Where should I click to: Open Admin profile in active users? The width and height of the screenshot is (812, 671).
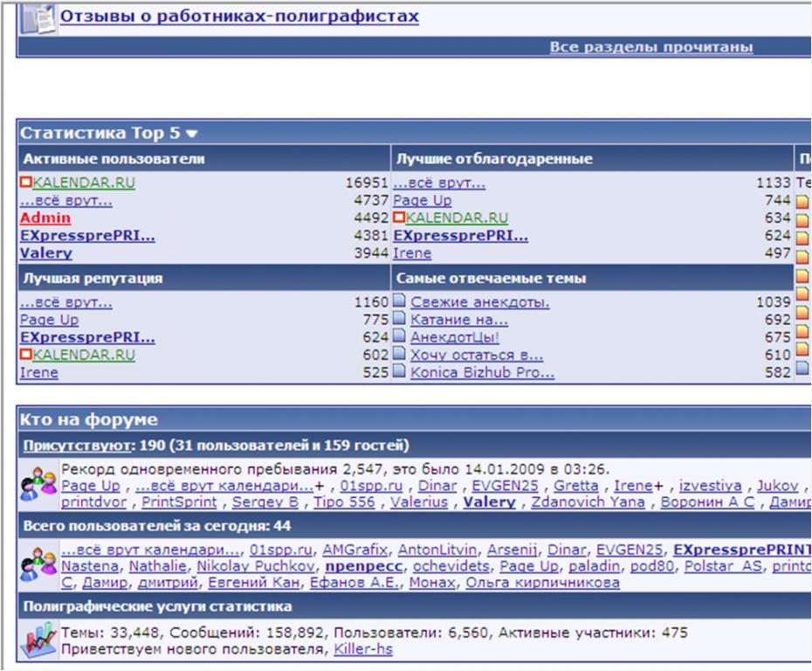45,218
